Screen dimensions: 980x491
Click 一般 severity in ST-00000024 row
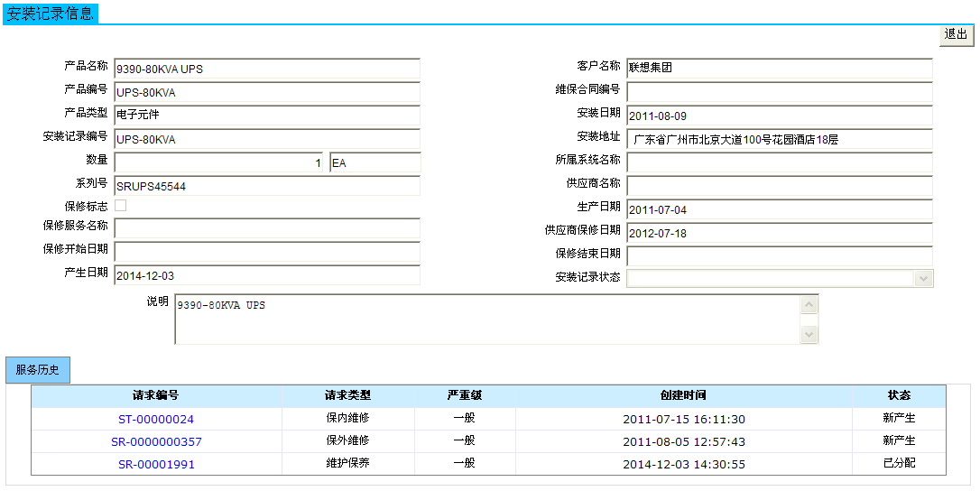point(465,419)
